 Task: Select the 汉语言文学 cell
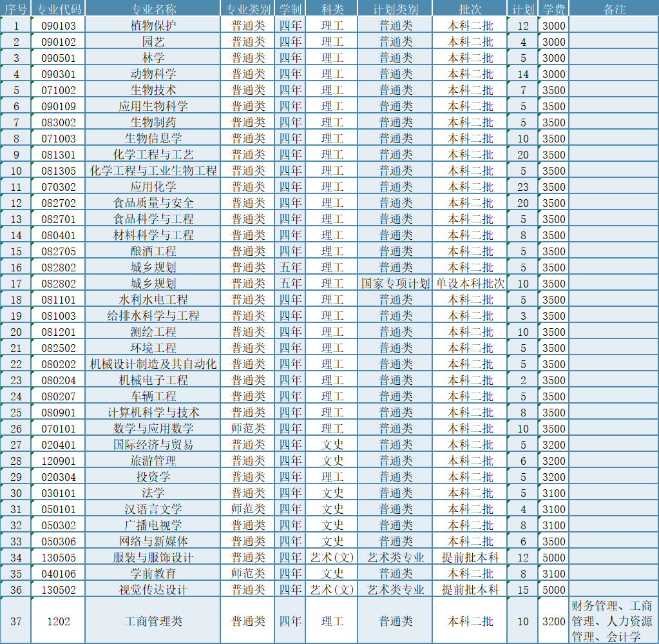point(153,509)
